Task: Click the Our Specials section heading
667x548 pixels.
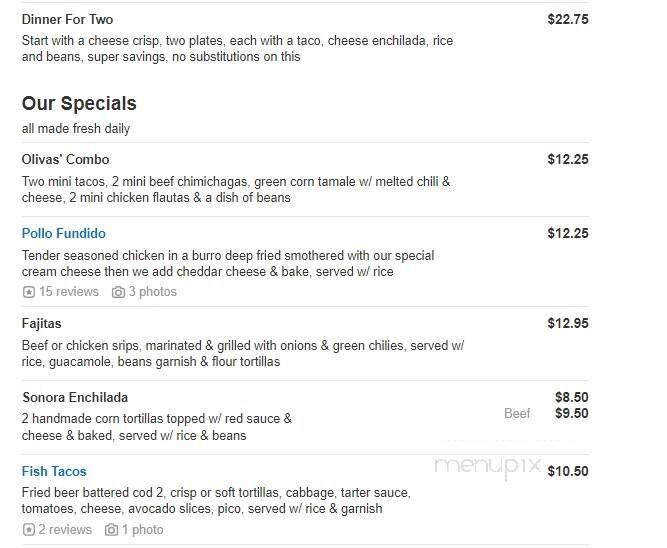Action: click(79, 104)
